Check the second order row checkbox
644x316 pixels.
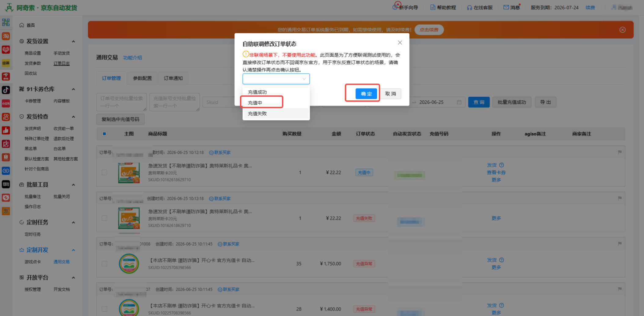pos(104,218)
